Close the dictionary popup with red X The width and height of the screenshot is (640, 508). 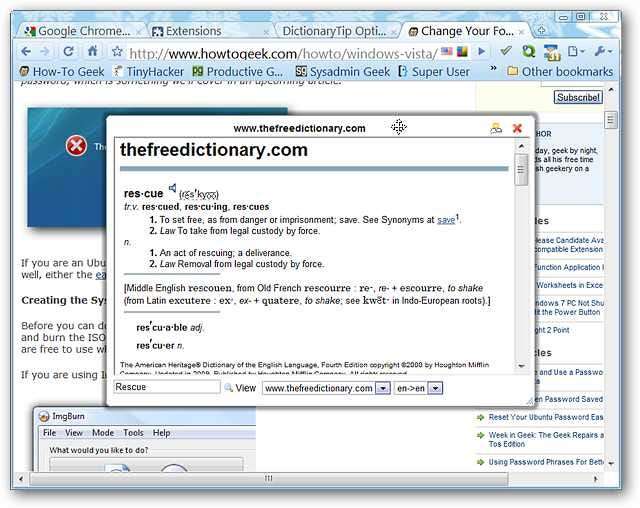tap(517, 129)
